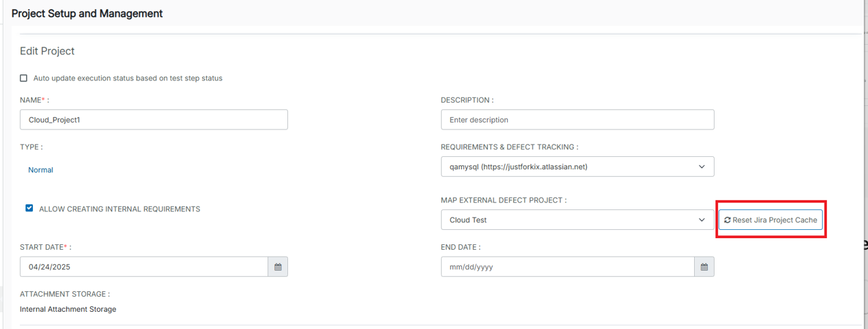The height and width of the screenshot is (329, 868).
Task: Open the End Date calendar picker icon
Action: (704, 267)
